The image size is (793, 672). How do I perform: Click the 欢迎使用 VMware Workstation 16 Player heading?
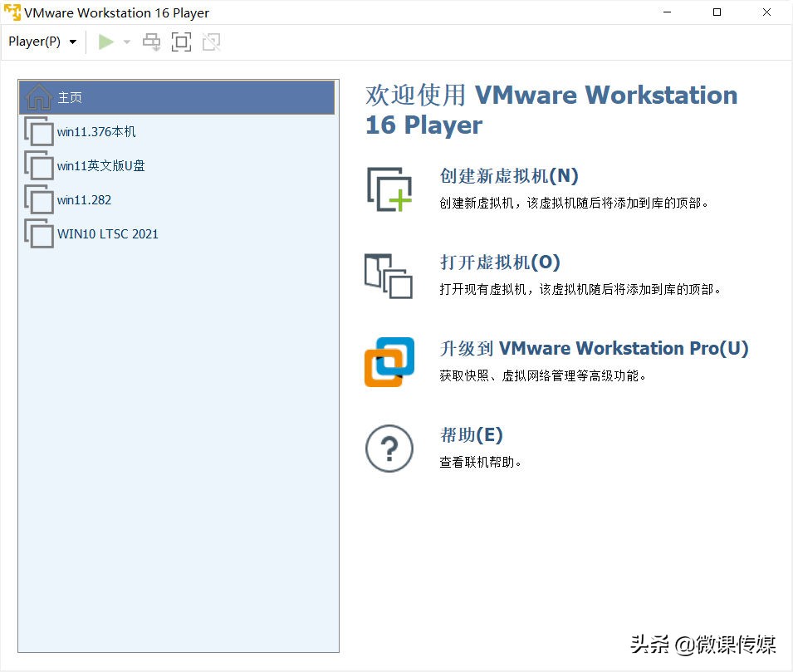coord(551,110)
